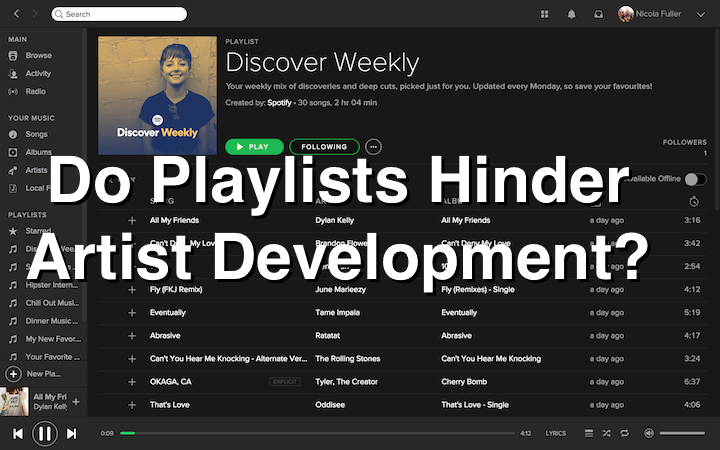
Task: Select the song title OKAGA, CA
Action: (x=170, y=382)
